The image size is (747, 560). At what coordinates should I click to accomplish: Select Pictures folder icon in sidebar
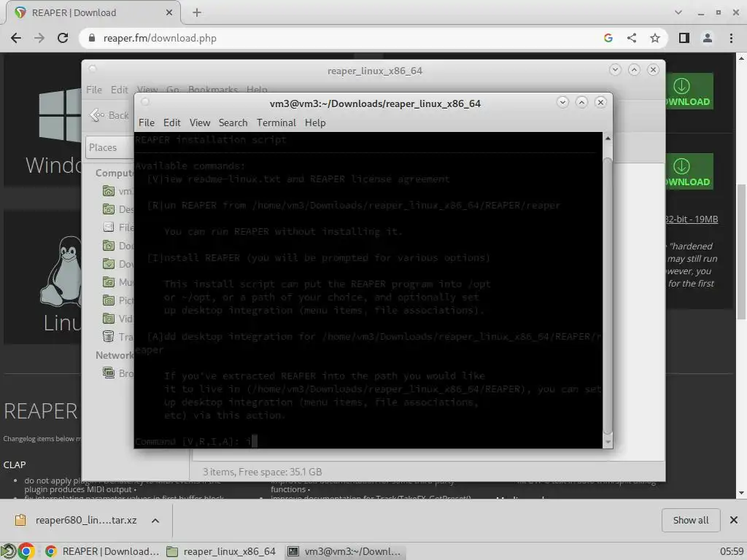109,300
